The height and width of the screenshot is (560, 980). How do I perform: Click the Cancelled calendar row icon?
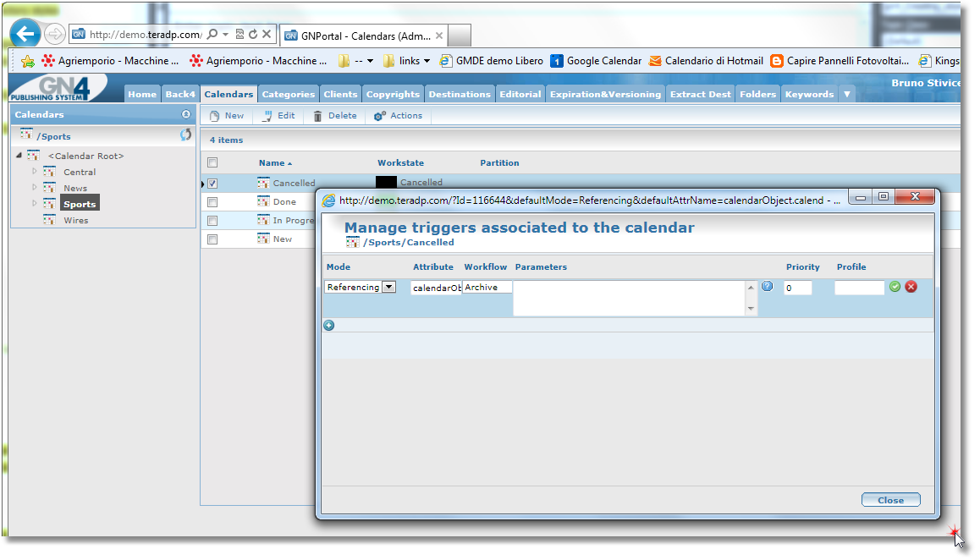[263, 183]
